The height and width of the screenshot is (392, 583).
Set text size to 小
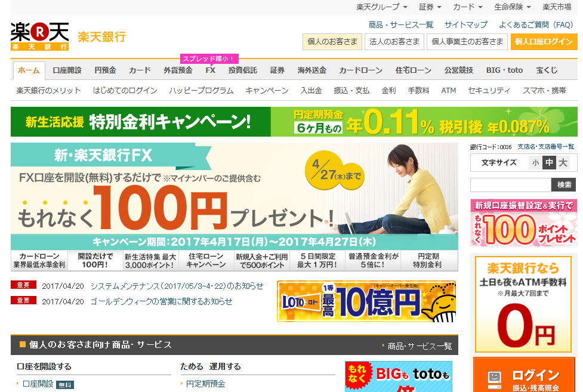click(x=535, y=162)
